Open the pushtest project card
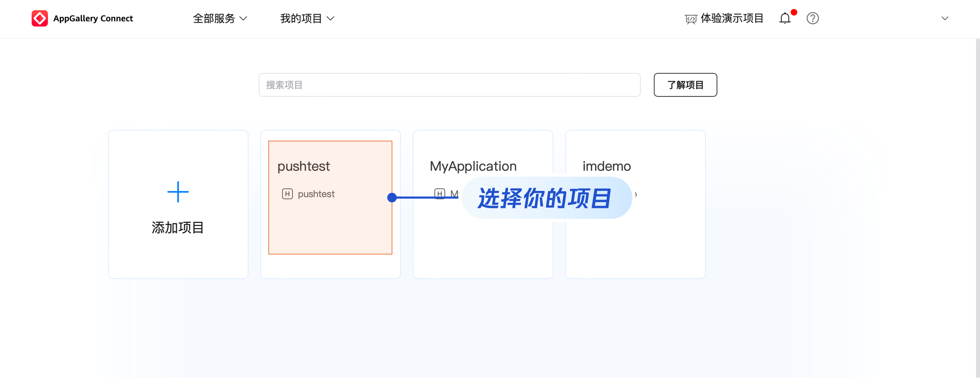This screenshot has height=379, width=980. [x=330, y=204]
